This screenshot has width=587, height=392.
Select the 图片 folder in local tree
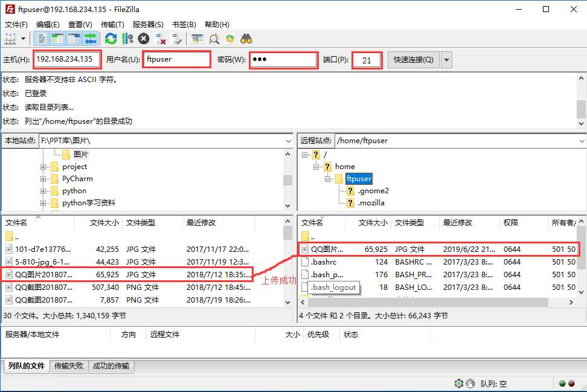[x=80, y=154]
